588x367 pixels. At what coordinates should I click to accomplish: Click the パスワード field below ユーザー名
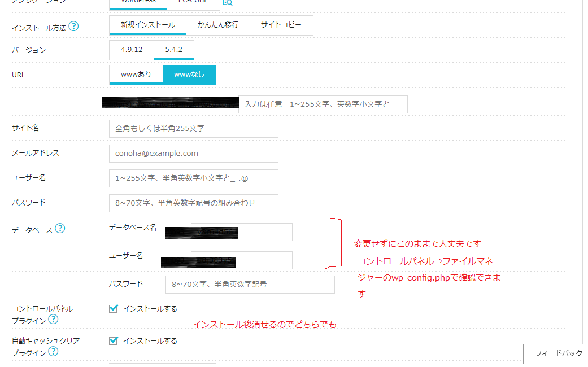[193, 203]
